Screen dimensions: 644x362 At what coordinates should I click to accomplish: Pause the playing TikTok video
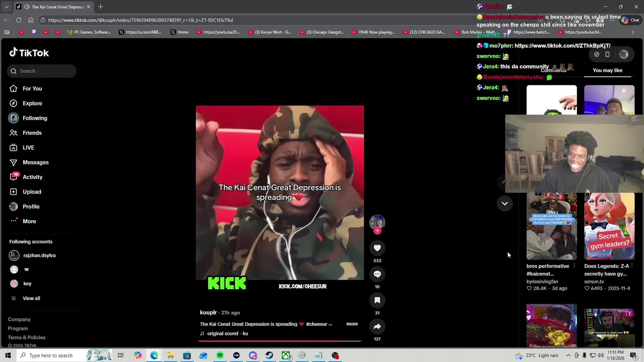tap(280, 193)
